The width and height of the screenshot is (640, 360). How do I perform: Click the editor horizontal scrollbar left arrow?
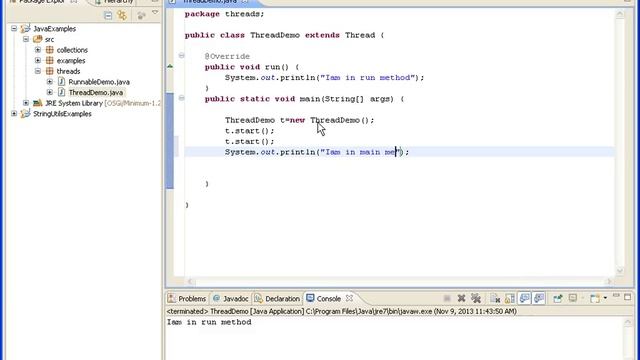[x=190, y=281]
